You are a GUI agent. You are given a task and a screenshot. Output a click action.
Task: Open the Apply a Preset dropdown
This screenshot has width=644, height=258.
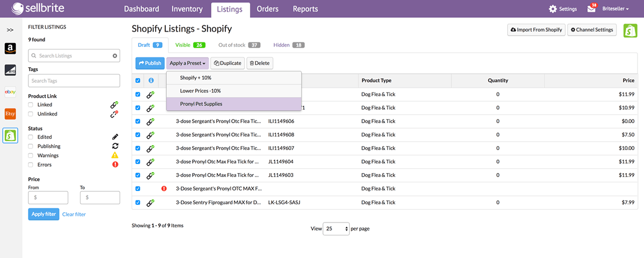click(x=187, y=63)
